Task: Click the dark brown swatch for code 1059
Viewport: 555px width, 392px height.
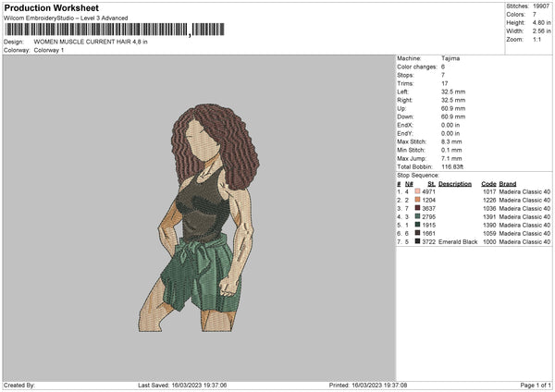Action: coord(417,233)
